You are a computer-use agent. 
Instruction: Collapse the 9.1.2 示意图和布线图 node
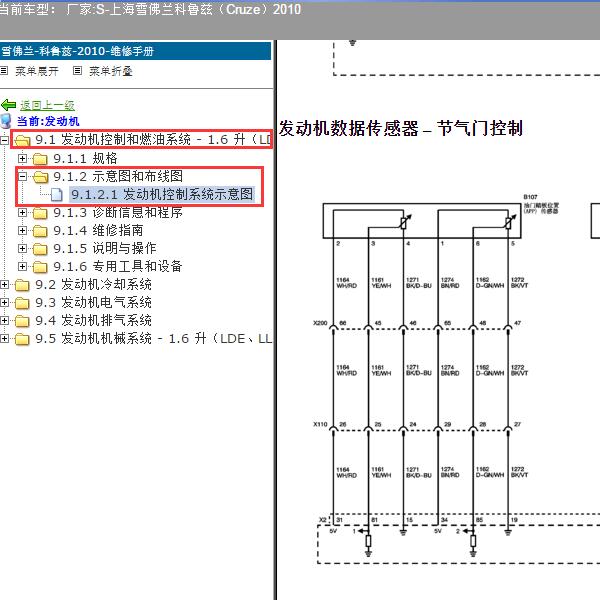pos(23,177)
